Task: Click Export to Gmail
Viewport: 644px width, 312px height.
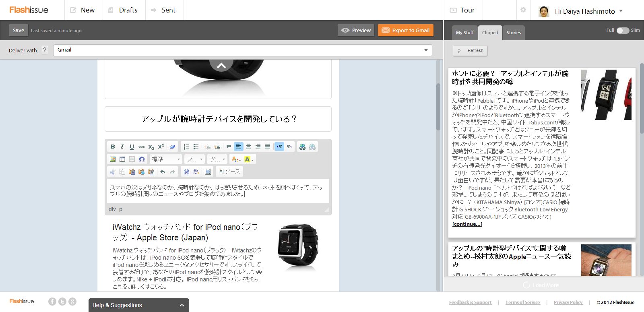Action: [406, 30]
